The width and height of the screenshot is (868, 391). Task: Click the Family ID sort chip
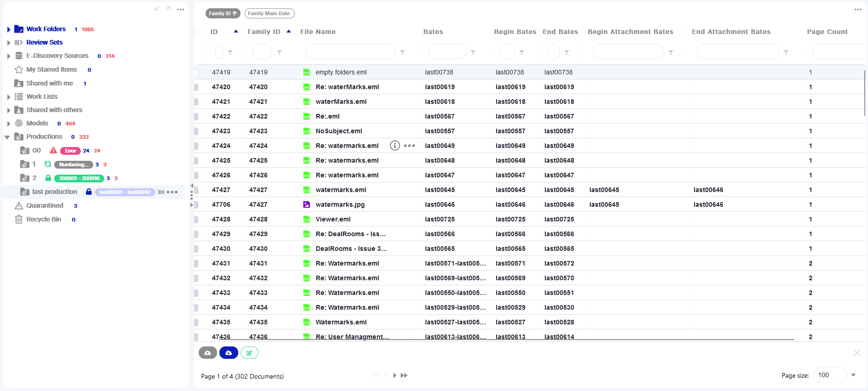223,13
